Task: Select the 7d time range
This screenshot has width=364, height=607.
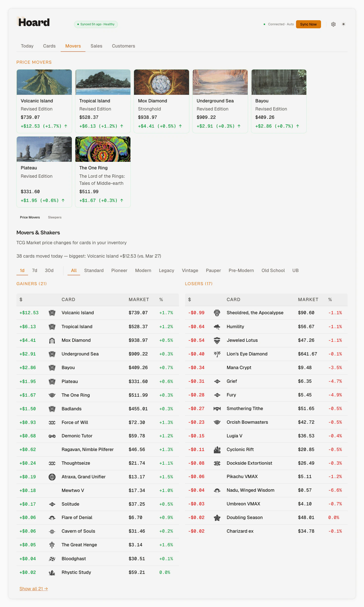Action: click(35, 271)
